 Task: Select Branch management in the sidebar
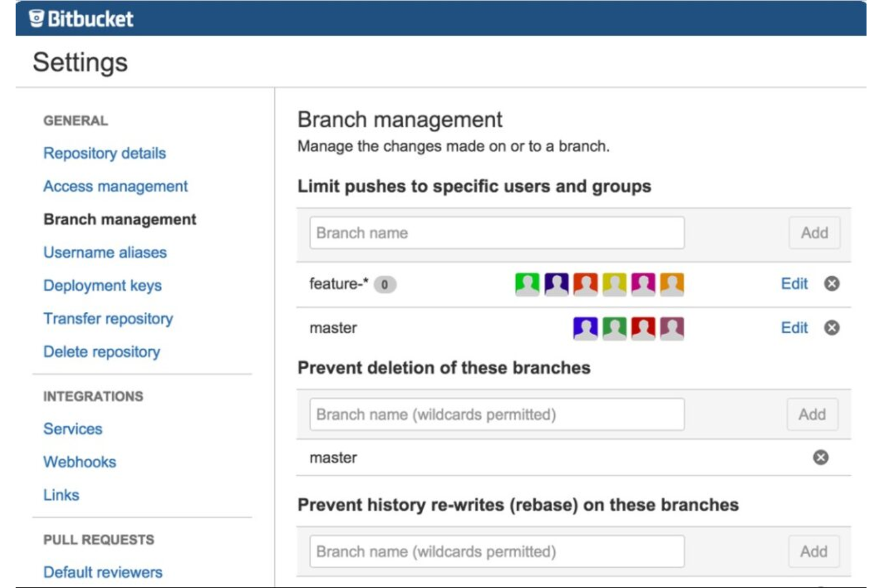click(x=119, y=219)
